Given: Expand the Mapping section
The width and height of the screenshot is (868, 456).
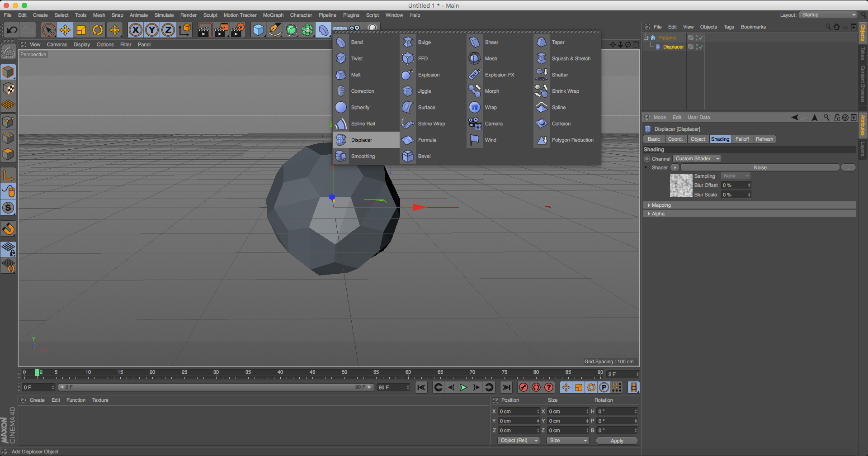Looking at the screenshot, I should (x=661, y=205).
